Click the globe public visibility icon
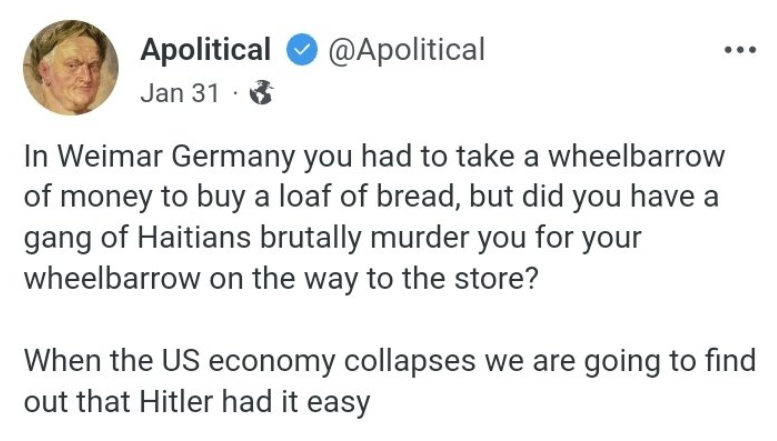The image size is (777, 441). click(262, 93)
